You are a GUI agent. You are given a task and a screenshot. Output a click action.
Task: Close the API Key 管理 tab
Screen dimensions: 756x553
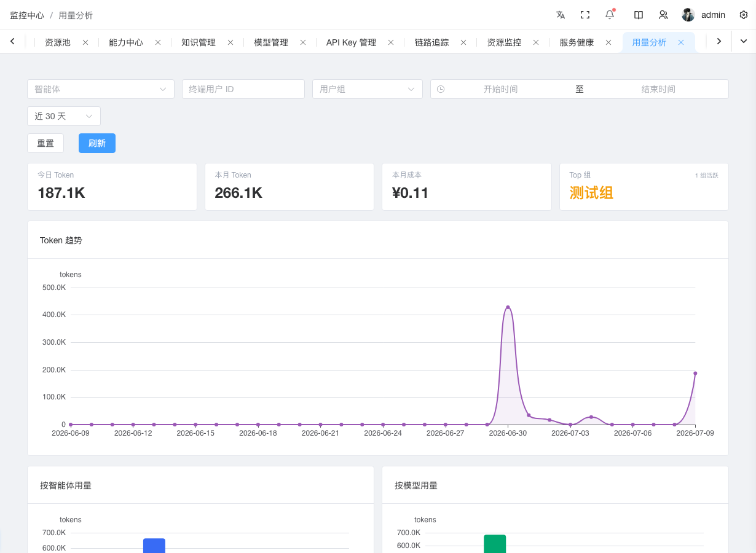click(x=391, y=42)
